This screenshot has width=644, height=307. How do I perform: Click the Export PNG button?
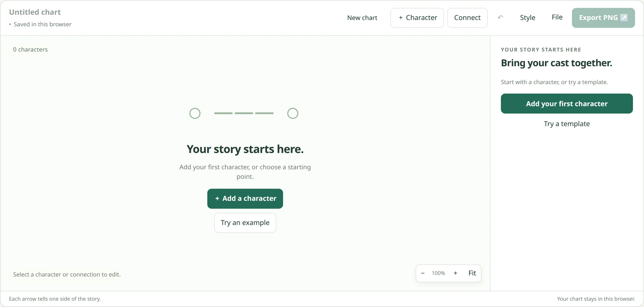point(603,18)
